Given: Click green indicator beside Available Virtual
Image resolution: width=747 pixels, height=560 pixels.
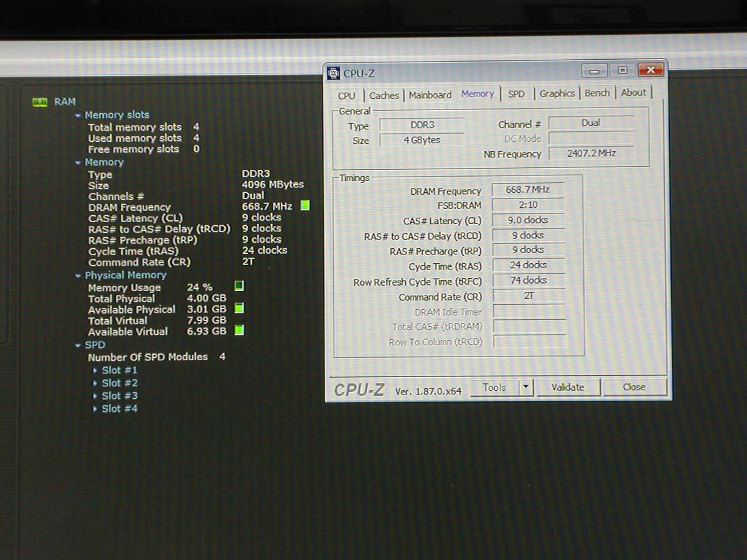Looking at the screenshot, I should tap(239, 331).
